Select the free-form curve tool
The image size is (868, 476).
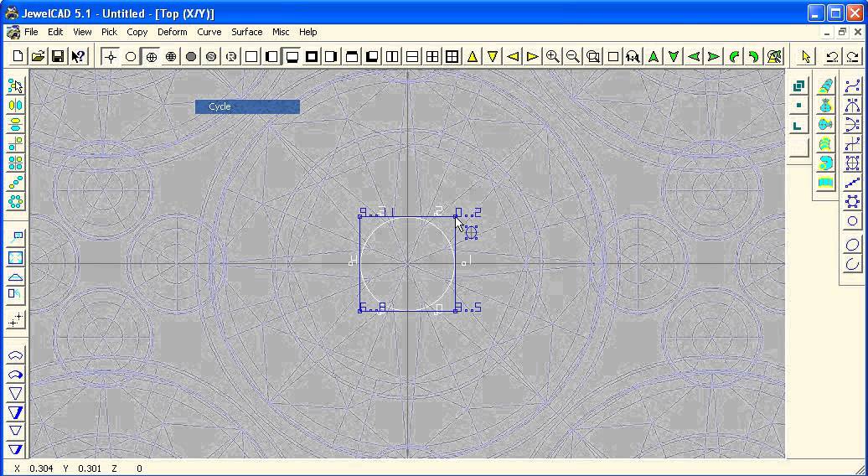853,85
